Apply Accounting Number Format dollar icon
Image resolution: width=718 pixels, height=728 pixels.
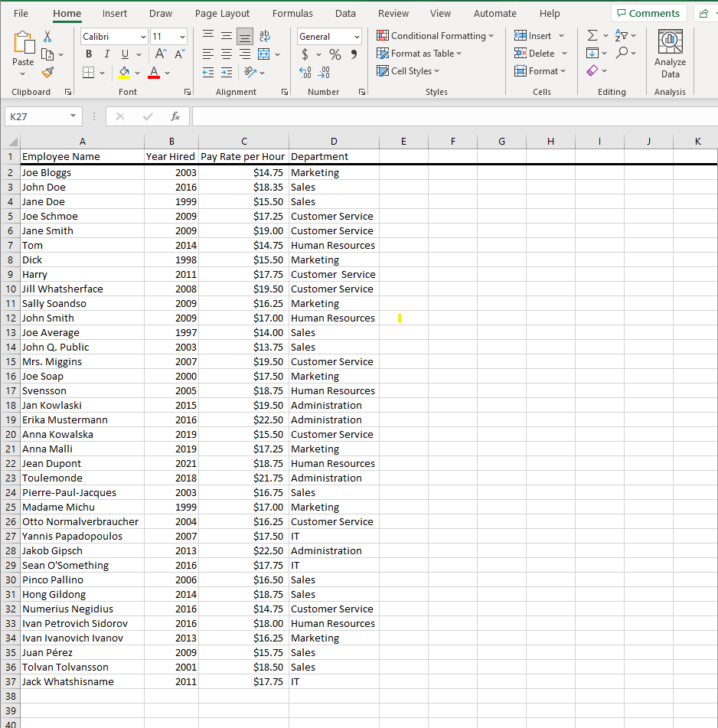tap(305, 54)
